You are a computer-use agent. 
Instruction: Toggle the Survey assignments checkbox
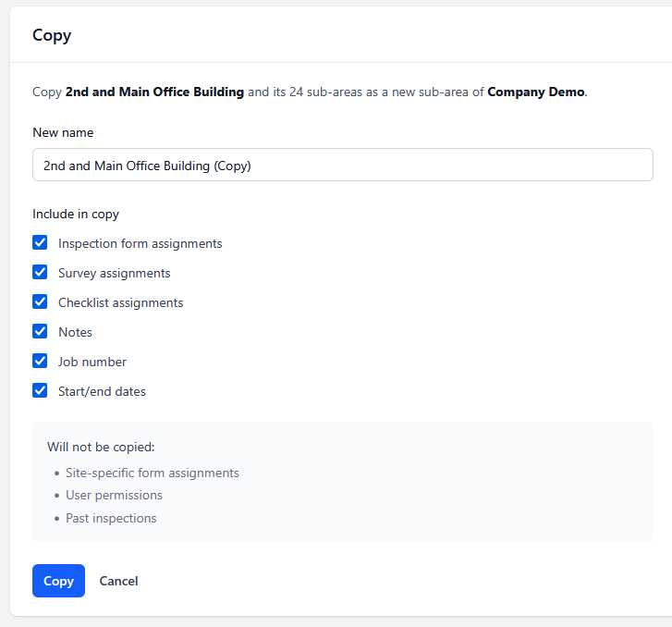tap(40, 273)
